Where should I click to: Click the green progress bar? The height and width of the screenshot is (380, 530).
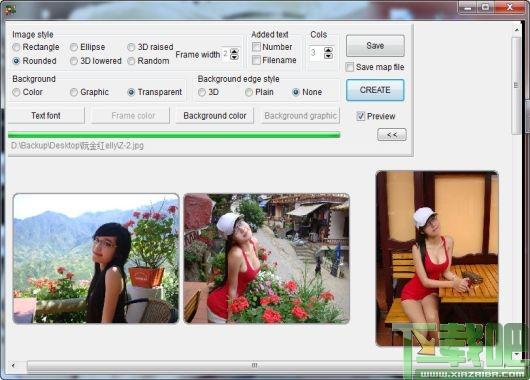click(174, 135)
